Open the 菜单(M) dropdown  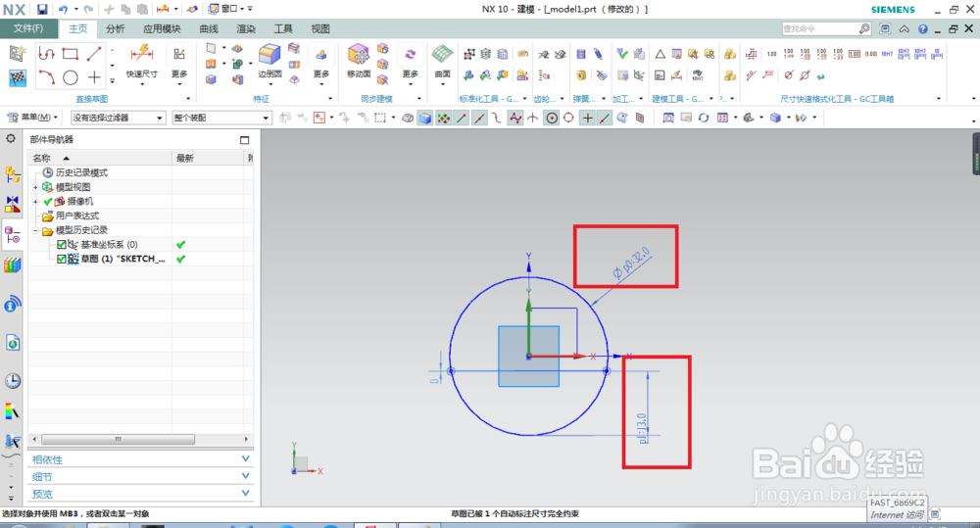pyautogui.click(x=32, y=118)
